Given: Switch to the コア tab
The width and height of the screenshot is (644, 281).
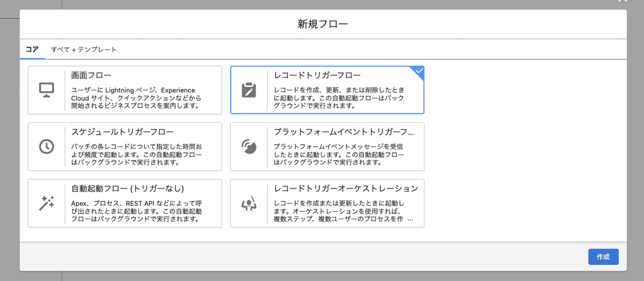Looking at the screenshot, I should [x=32, y=49].
